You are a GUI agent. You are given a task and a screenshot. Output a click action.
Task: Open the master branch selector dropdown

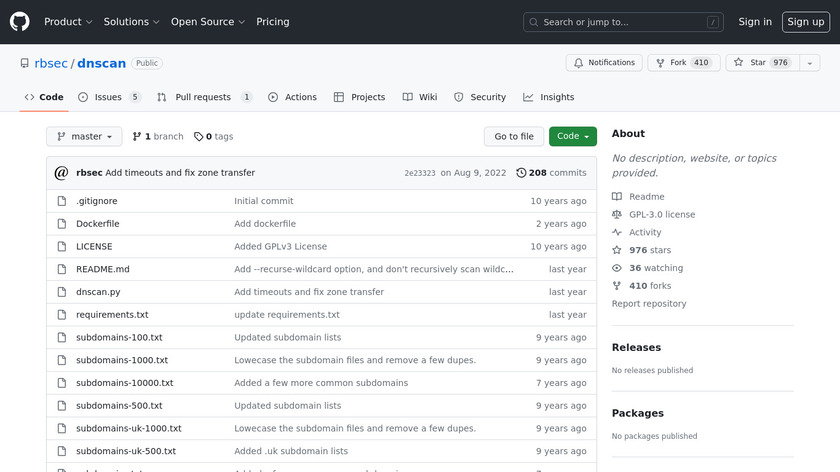click(84, 137)
